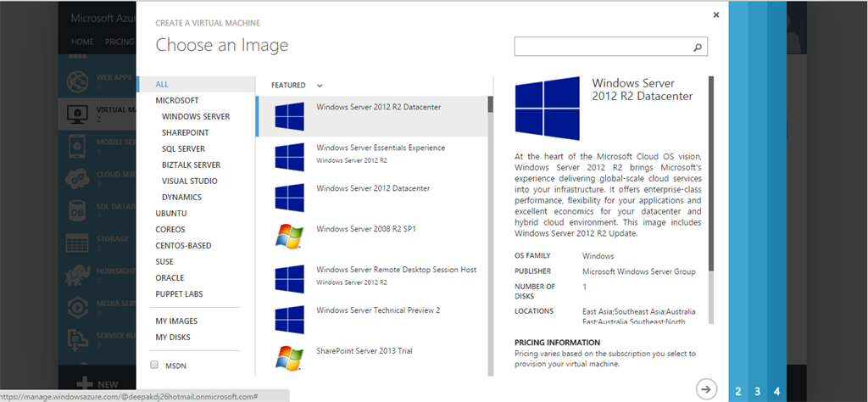
Task: Click the OS FAMILY Windows value
Action: tap(598, 256)
